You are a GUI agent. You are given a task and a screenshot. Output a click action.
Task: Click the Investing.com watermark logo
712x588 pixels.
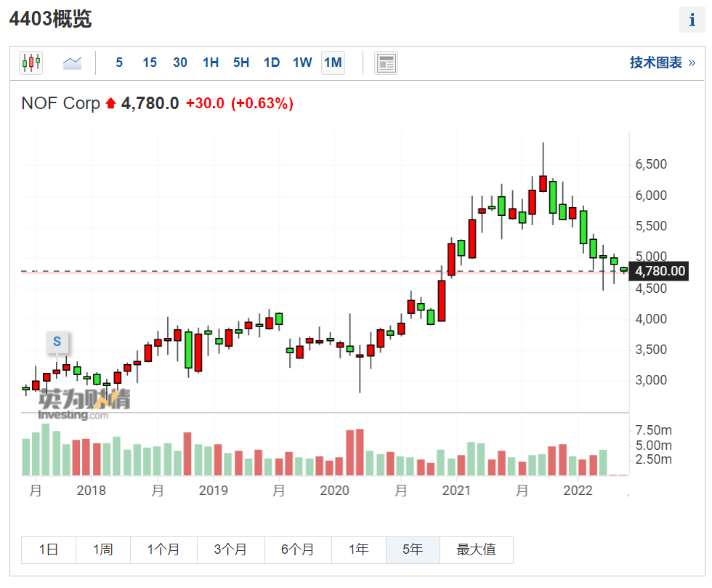[x=84, y=404]
